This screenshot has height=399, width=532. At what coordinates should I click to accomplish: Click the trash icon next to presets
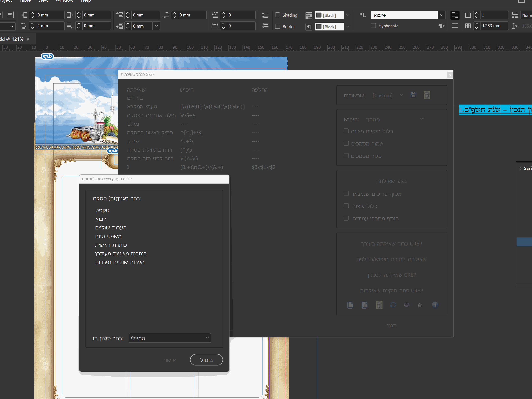pyautogui.click(x=427, y=95)
